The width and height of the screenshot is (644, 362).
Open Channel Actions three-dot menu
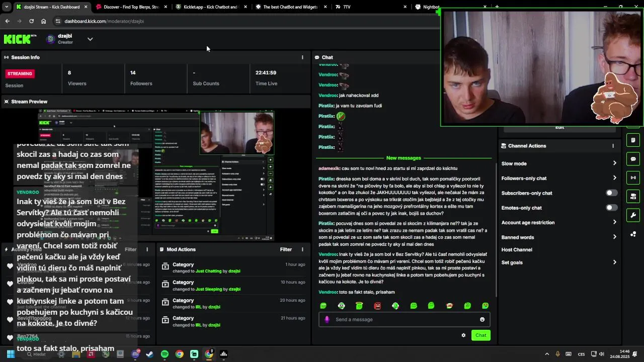(x=613, y=146)
